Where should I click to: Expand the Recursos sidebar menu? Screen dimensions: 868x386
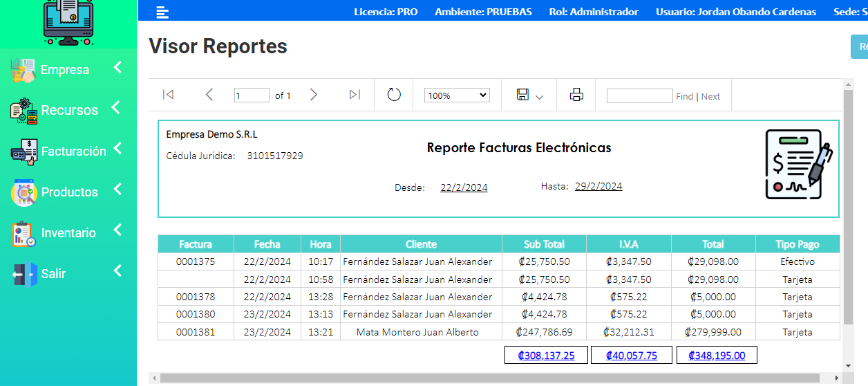coord(69,110)
